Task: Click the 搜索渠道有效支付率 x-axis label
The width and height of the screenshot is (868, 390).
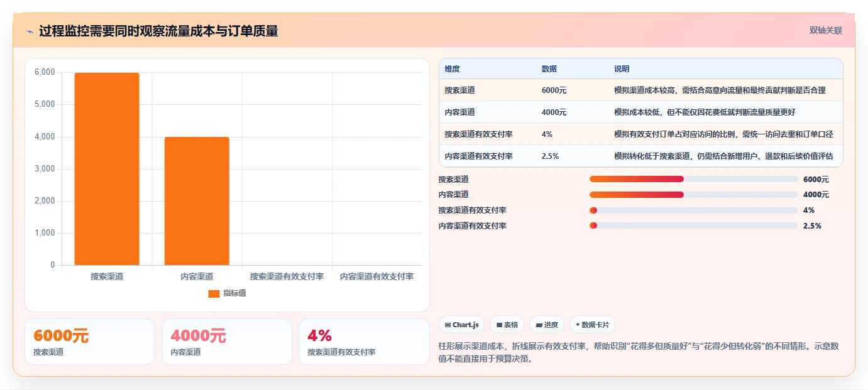Action: pos(287,276)
